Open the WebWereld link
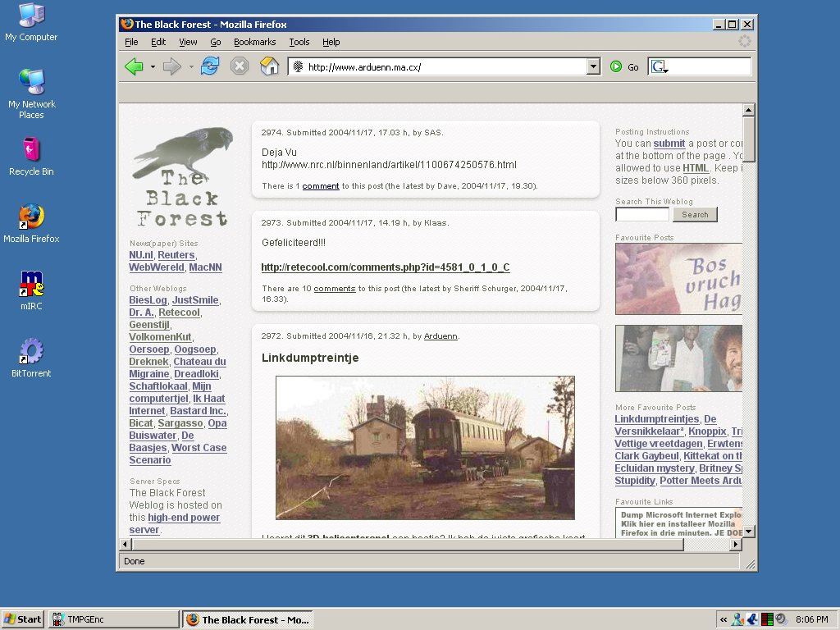 (157, 267)
